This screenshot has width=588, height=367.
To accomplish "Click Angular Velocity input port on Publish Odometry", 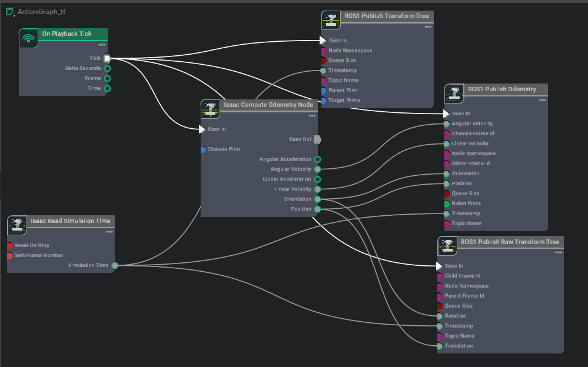I will [446, 124].
